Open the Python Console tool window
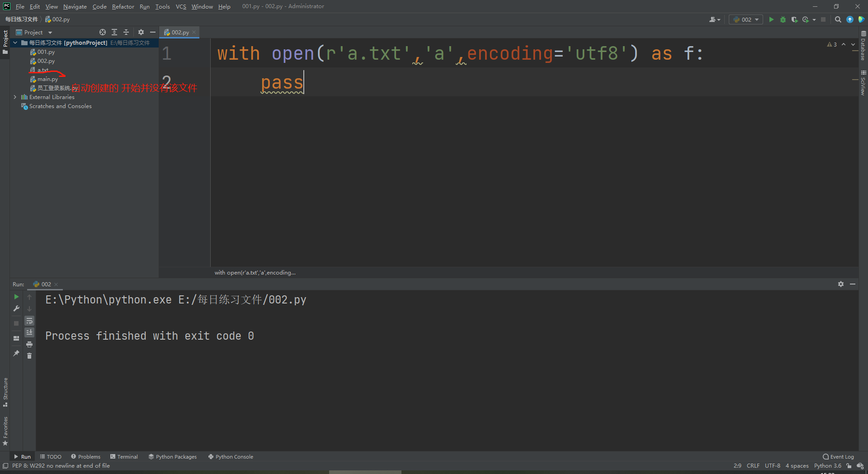 [x=231, y=457]
